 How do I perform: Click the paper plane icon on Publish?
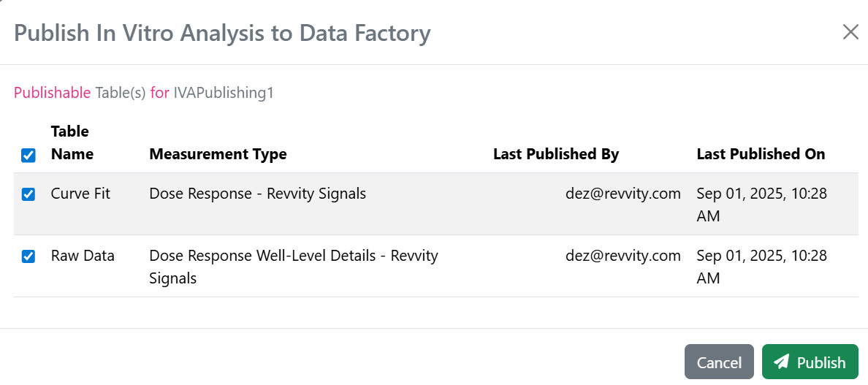click(782, 362)
